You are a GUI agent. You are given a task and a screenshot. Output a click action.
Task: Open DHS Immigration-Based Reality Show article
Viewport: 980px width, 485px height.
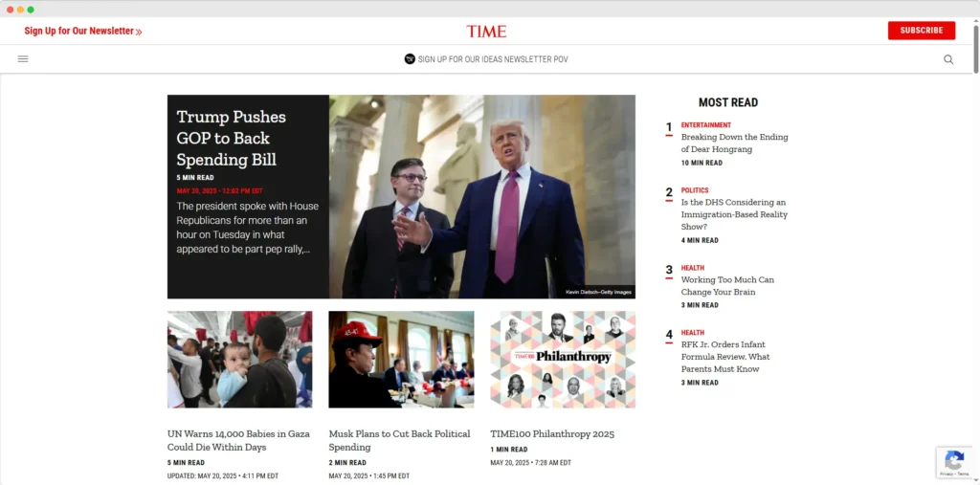(x=734, y=214)
